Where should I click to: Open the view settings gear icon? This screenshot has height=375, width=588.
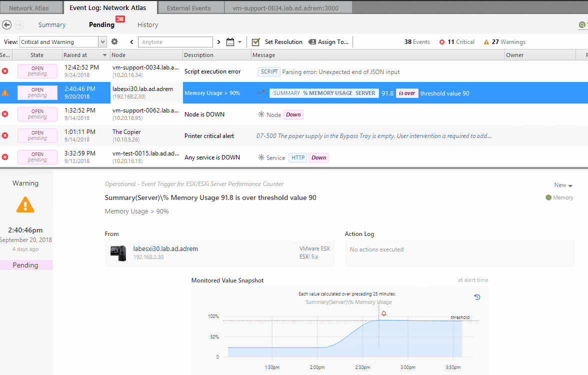click(x=114, y=41)
